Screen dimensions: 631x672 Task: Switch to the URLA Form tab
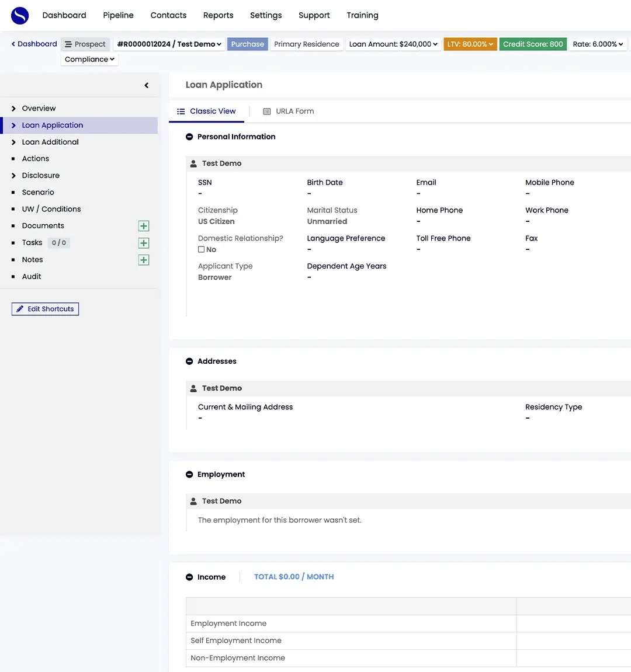tap(288, 112)
